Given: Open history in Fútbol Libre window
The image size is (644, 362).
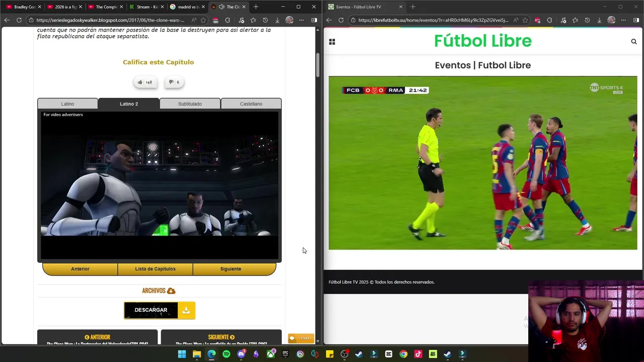Looking at the screenshot, I should click(587, 20).
